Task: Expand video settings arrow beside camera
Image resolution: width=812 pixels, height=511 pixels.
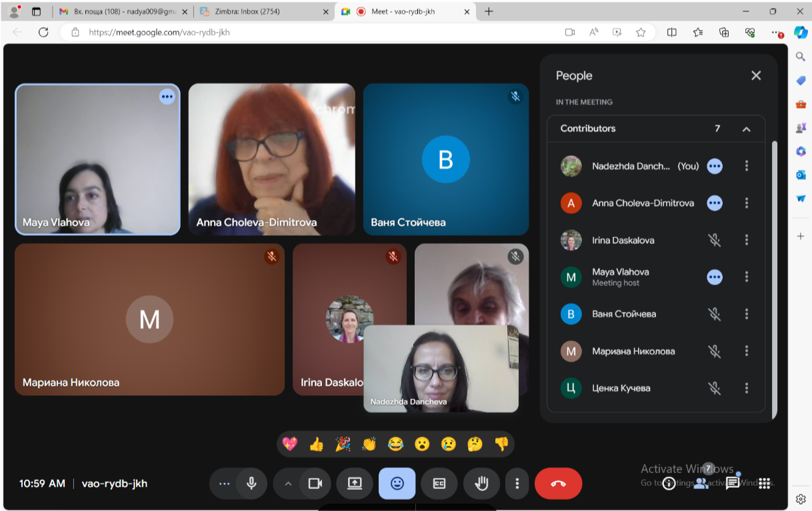Action: [x=288, y=484]
